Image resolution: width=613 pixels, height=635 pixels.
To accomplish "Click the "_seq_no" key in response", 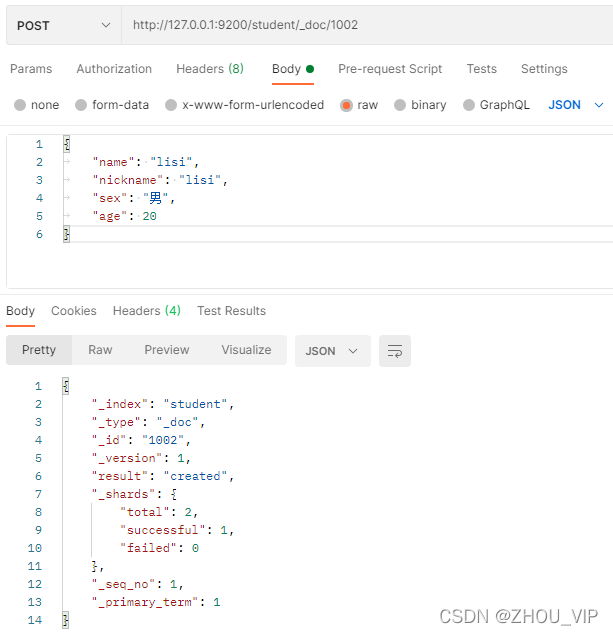I will pos(123,584).
